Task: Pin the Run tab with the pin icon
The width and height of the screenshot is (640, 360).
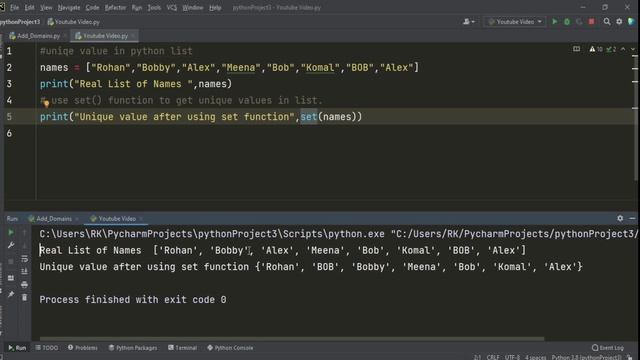Action: coord(11,294)
